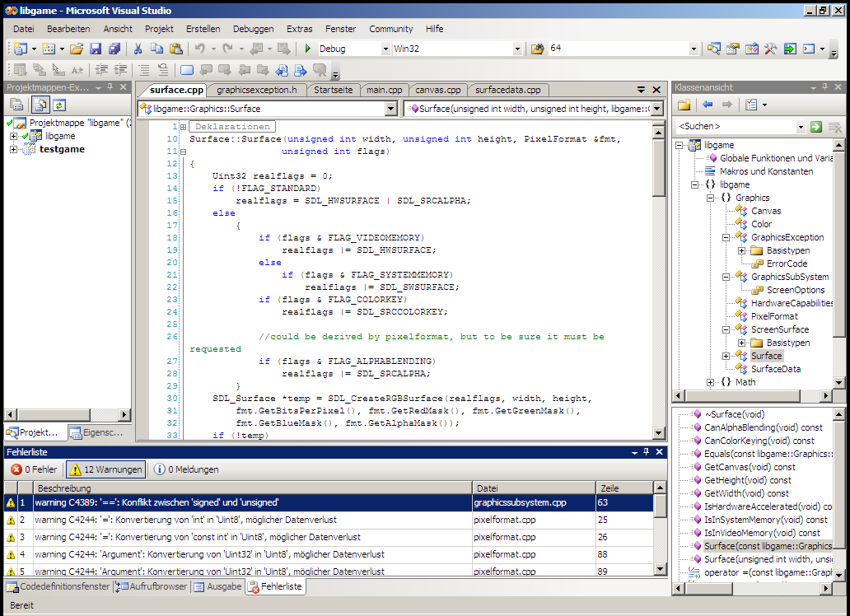This screenshot has width=850, height=616.
Task: Click the Add New Item toolbar icon
Action: tap(49, 49)
